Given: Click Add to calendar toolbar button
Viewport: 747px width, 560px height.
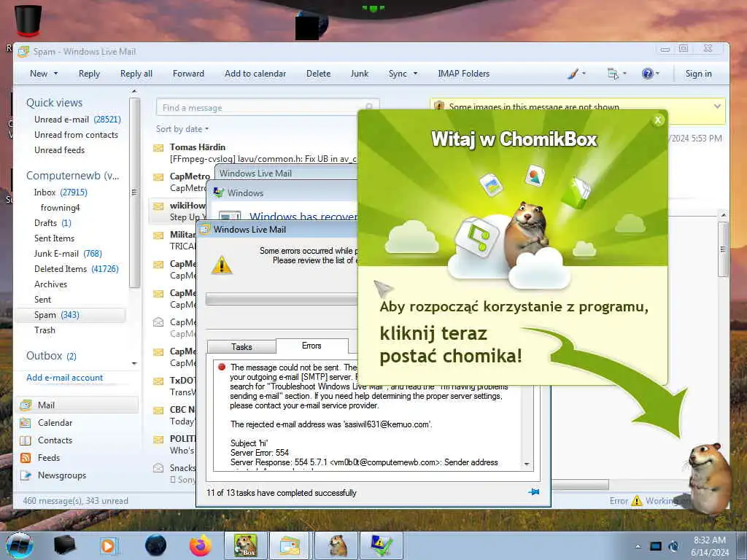Looking at the screenshot, I should pyautogui.click(x=255, y=74).
